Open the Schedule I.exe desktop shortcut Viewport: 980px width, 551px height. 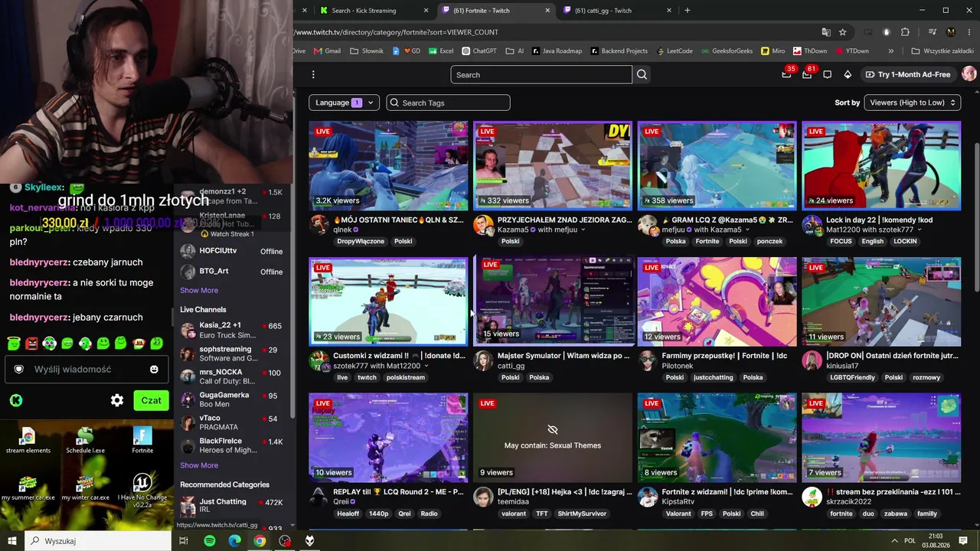(x=86, y=440)
